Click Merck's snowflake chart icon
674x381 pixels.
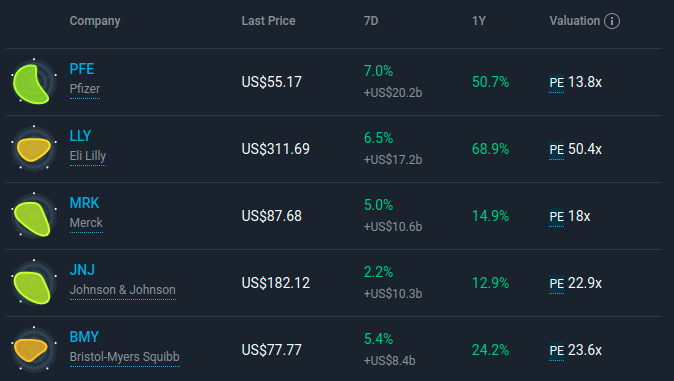(34, 216)
